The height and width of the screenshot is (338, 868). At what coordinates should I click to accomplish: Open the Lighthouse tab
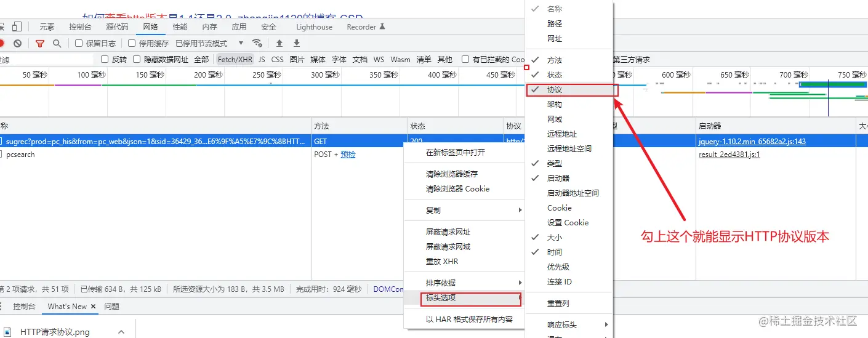[x=314, y=26]
